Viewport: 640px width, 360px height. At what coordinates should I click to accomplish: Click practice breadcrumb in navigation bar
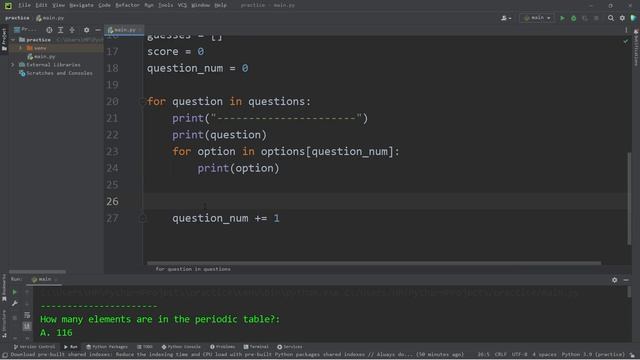17,18
